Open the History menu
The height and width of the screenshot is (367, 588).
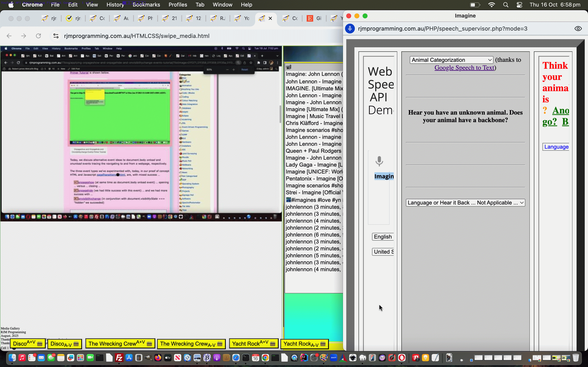(115, 5)
